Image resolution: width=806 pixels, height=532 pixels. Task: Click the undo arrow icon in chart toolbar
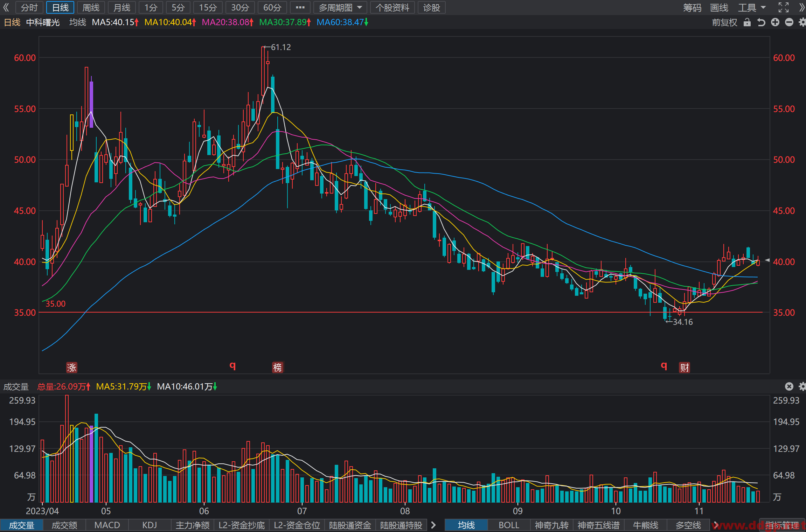[761, 22]
